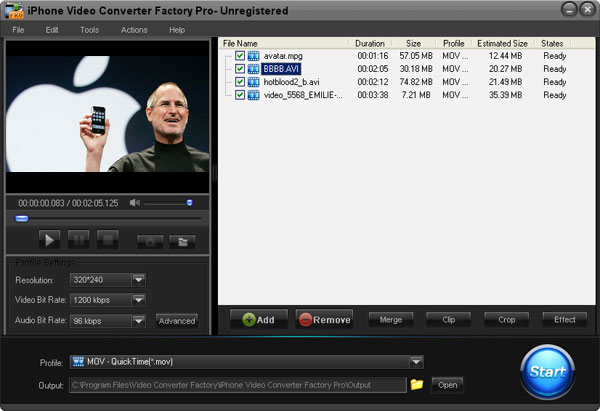Open the Actions menu

(x=134, y=30)
